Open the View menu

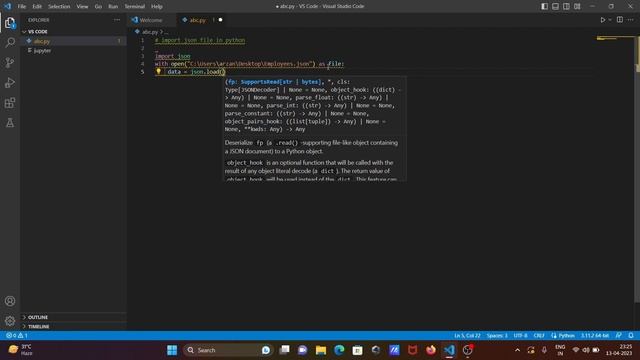(x=82, y=7)
